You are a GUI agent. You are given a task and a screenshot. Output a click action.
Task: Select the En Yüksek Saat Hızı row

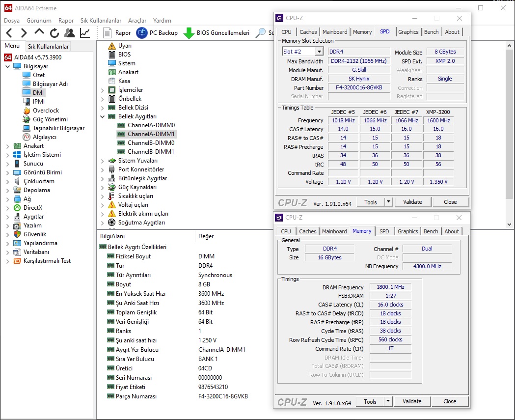pos(165,293)
